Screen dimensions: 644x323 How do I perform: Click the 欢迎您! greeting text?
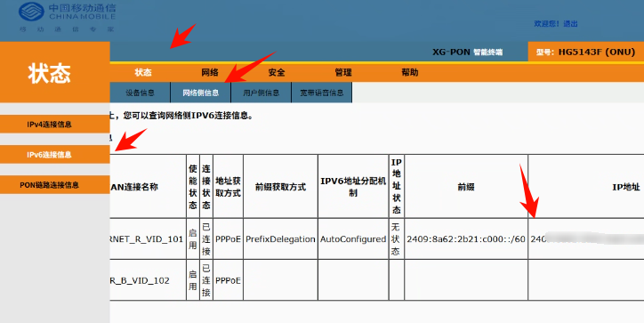point(546,24)
